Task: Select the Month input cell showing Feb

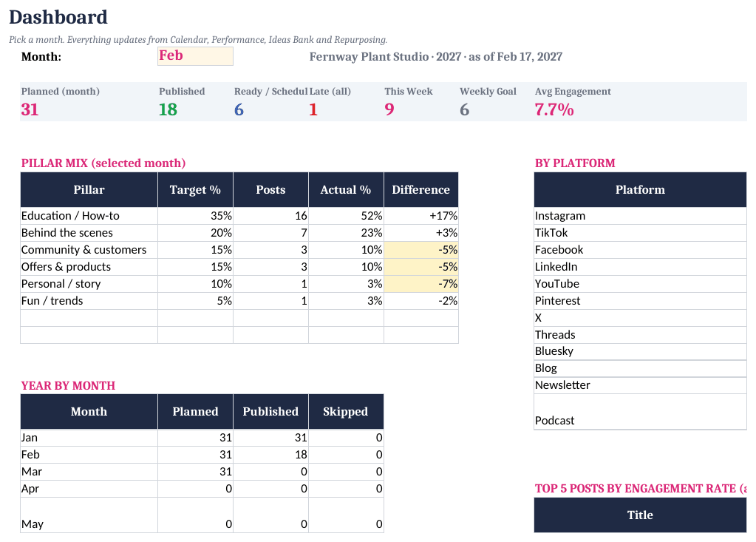Action: tap(195, 56)
